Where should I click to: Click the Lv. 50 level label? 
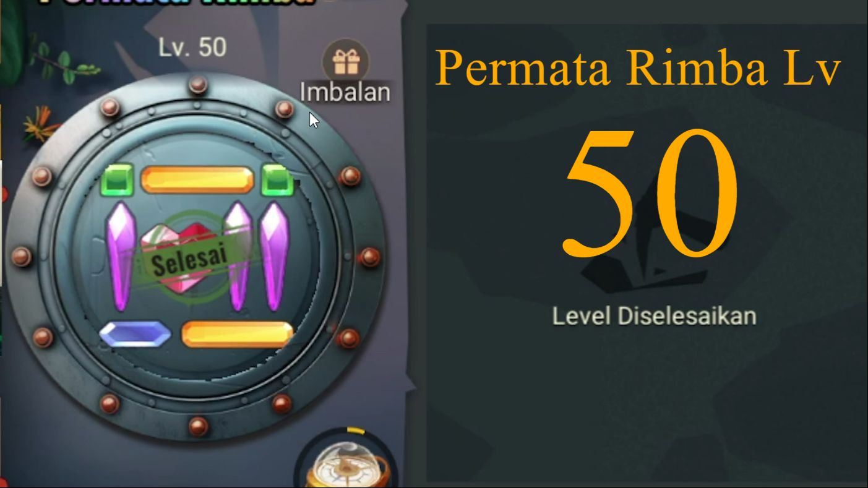(x=192, y=48)
